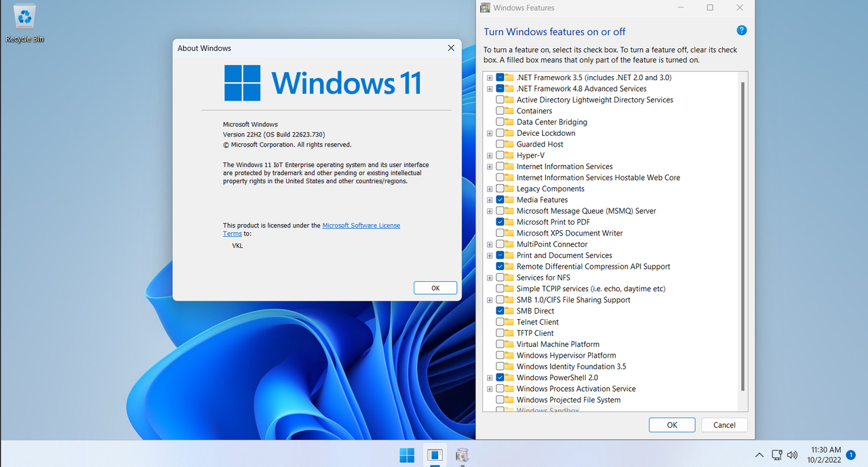Expand the Hyper-V tree node
The height and width of the screenshot is (467, 868).
coord(490,155)
